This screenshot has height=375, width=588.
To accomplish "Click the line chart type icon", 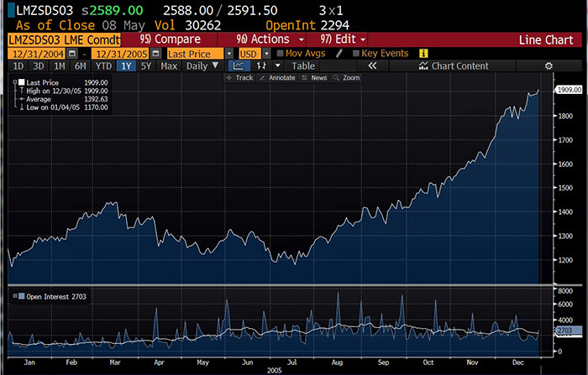I will point(239,65).
